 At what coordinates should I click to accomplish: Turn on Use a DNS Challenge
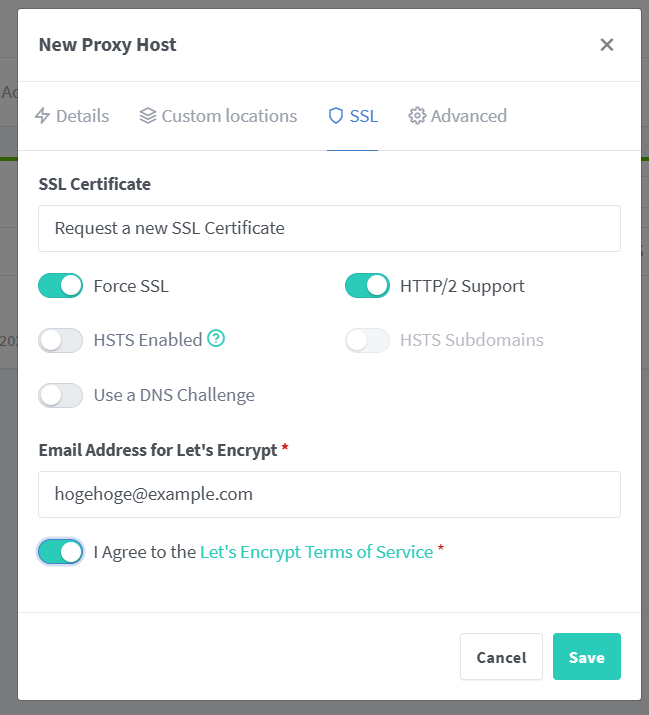tap(60, 395)
